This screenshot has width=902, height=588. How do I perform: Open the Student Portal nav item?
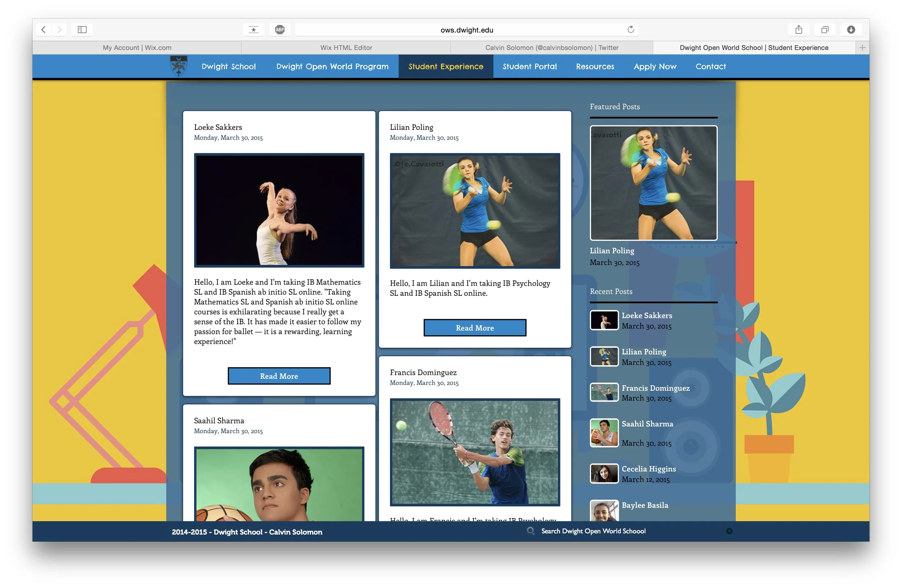pyautogui.click(x=529, y=66)
